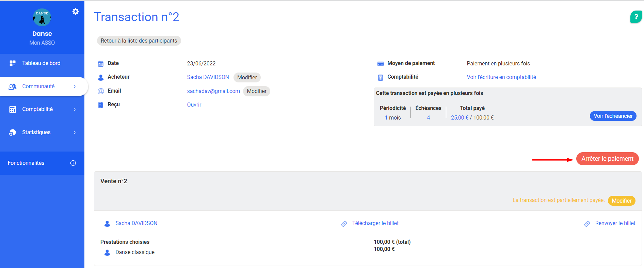Go to Tableau de bord
This screenshot has height=268, width=644.
click(41, 63)
